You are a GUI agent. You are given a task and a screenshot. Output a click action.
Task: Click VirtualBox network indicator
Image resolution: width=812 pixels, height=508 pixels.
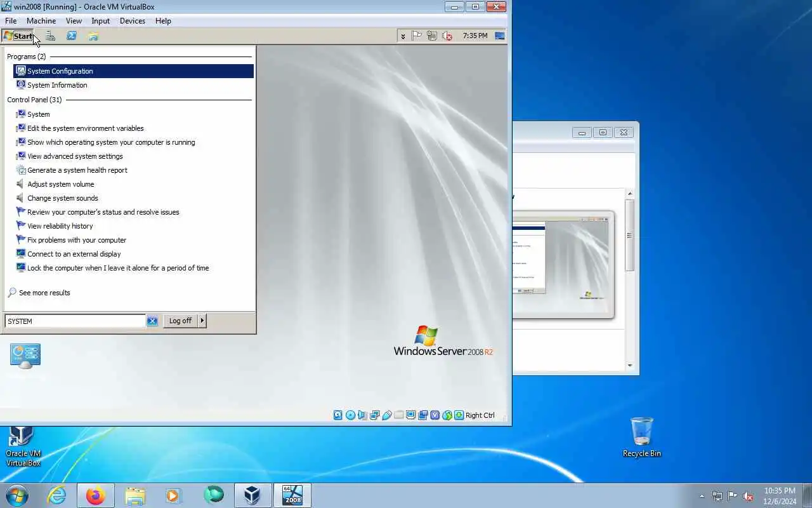[374, 415]
